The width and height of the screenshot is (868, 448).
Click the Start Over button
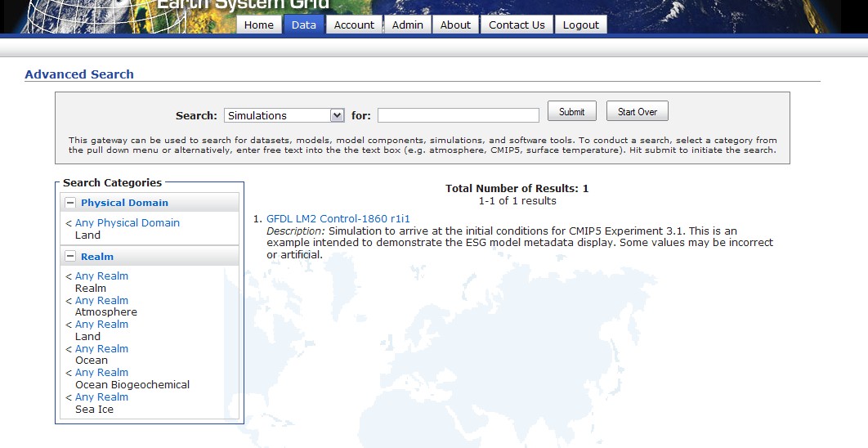(x=637, y=112)
